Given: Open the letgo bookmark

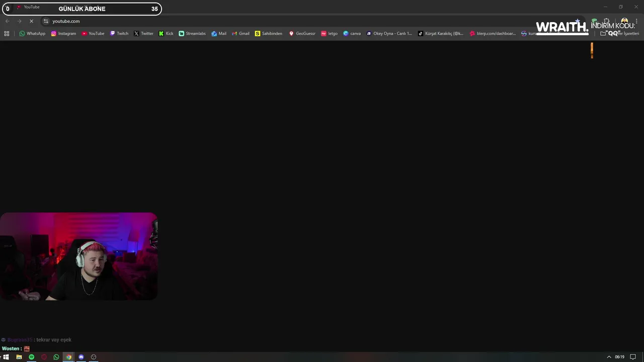Looking at the screenshot, I should [330, 34].
